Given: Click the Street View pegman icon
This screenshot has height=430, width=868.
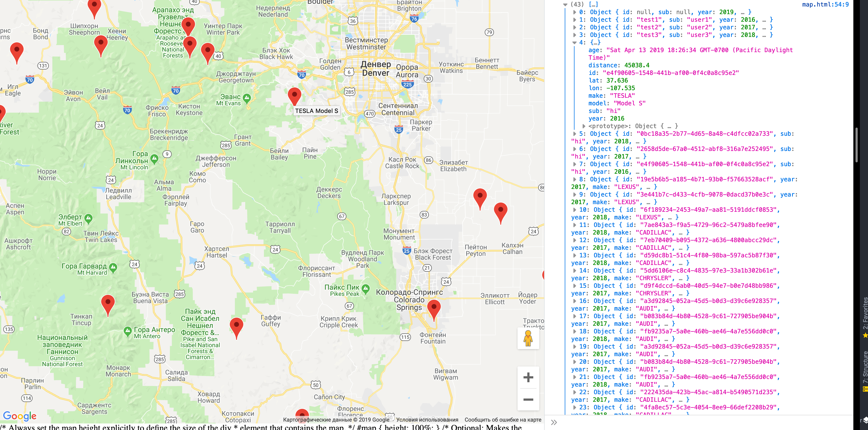Looking at the screenshot, I should pos(528,338).
